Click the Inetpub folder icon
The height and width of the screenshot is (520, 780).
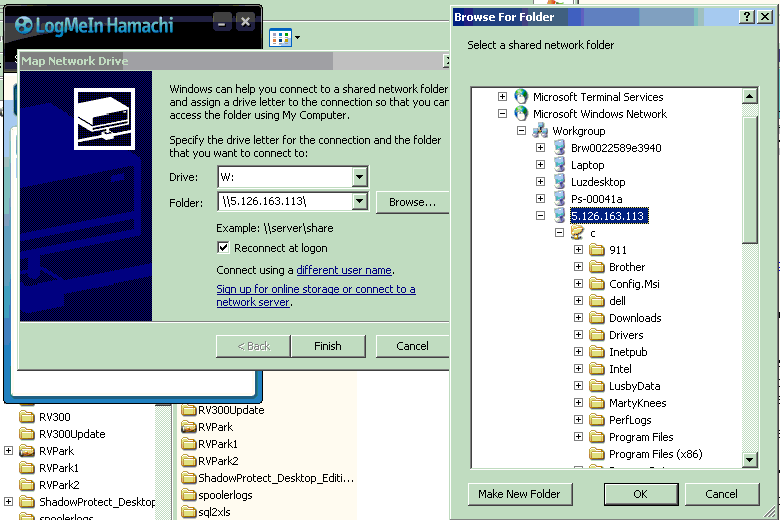coord(596,352)
